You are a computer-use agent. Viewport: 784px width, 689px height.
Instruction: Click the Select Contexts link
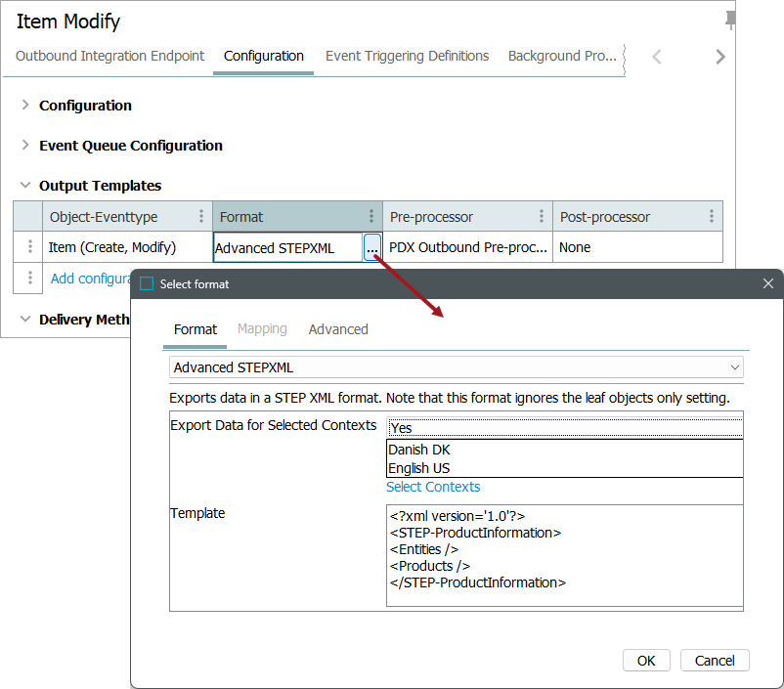pyautogui.click(x=433, y=487)
